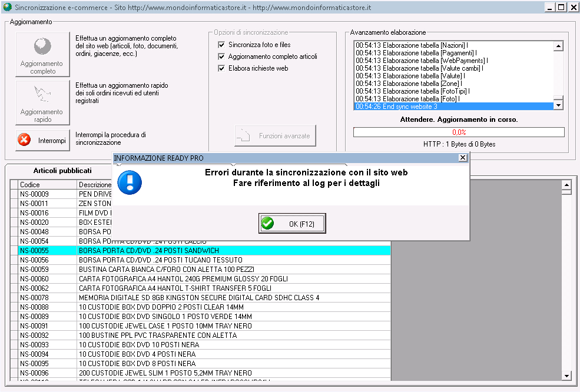Click the 0,0% progress bar
Screen dimensions: 580x392
coord(459,132)
